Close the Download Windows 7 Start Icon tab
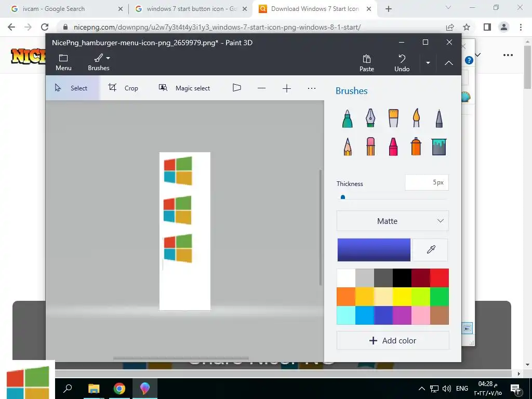The height and width of the screenshot is (399, 532). (369, 9)
